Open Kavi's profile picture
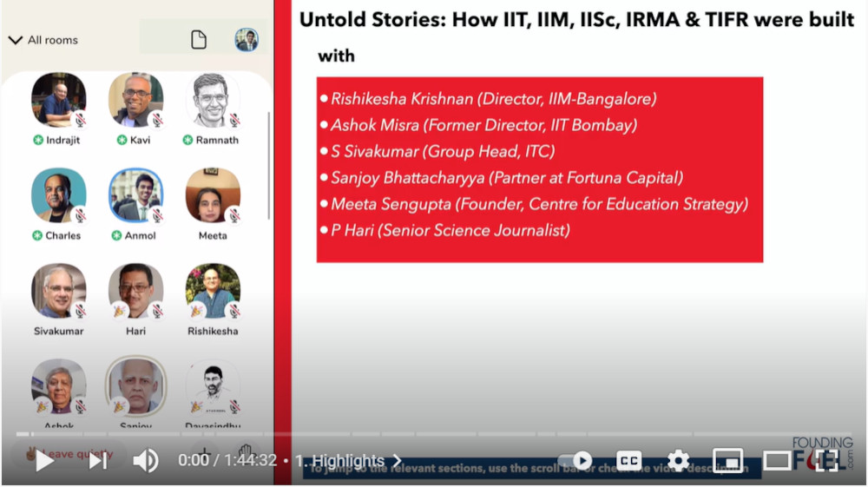 (x=135, y=100)
